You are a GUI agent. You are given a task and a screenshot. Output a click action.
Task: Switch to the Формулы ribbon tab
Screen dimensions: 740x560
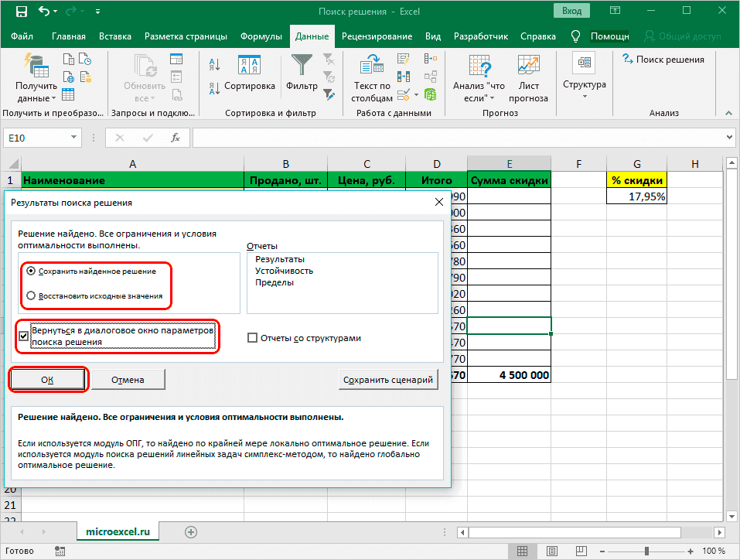(x=261, y=36)
